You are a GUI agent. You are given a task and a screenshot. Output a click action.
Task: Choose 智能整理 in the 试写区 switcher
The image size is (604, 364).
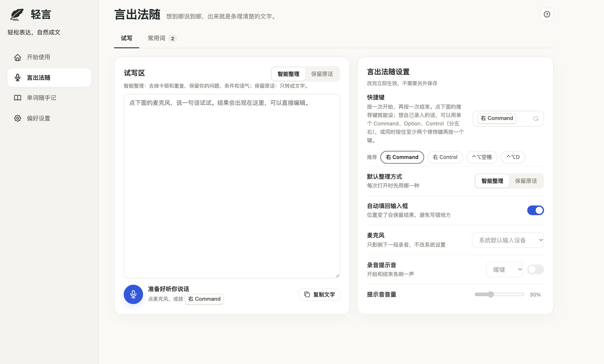coord(288,74)
